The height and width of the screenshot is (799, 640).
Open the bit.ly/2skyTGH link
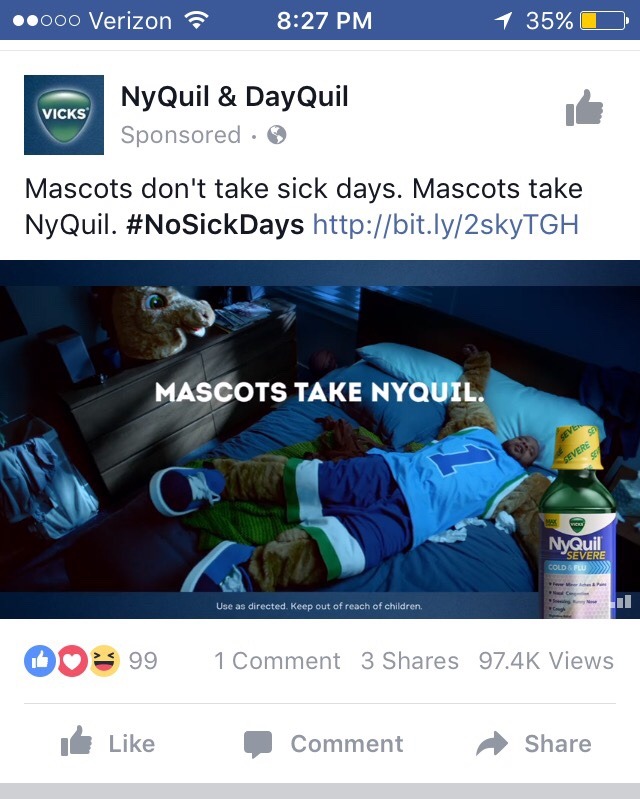[x=446, y=224]
